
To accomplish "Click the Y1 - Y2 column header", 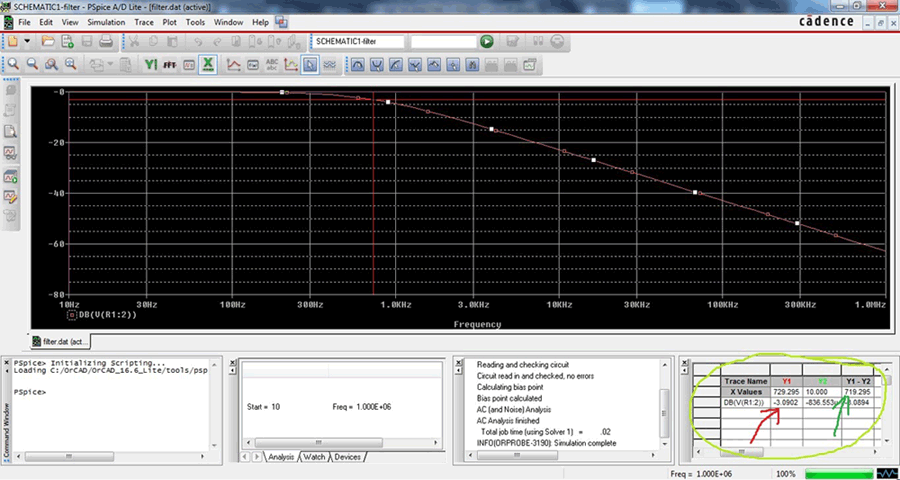I will coord(858,381).
